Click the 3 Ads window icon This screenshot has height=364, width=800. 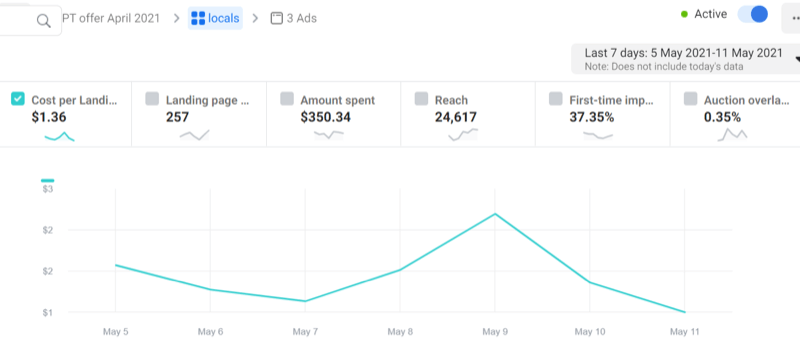coord(277,18)
